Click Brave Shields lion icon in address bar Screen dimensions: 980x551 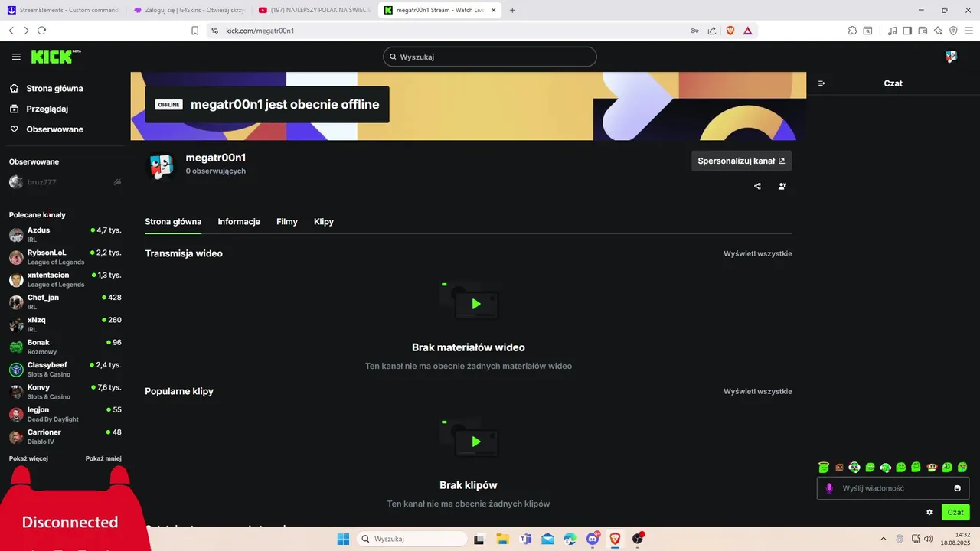(730, 31)
